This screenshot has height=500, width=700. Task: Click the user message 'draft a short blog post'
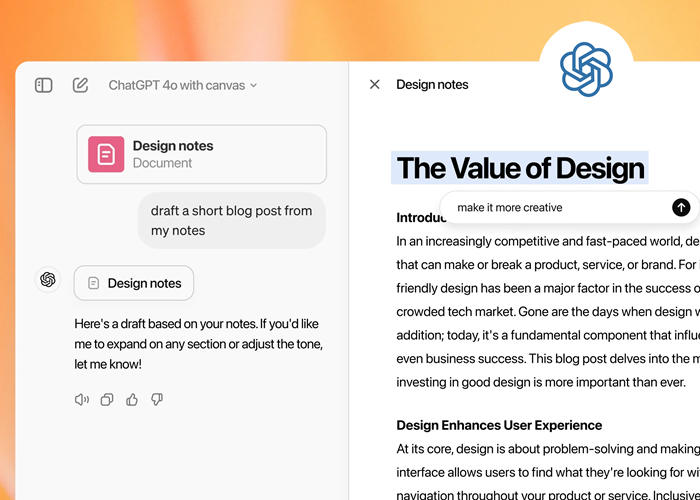click(232, 221)
